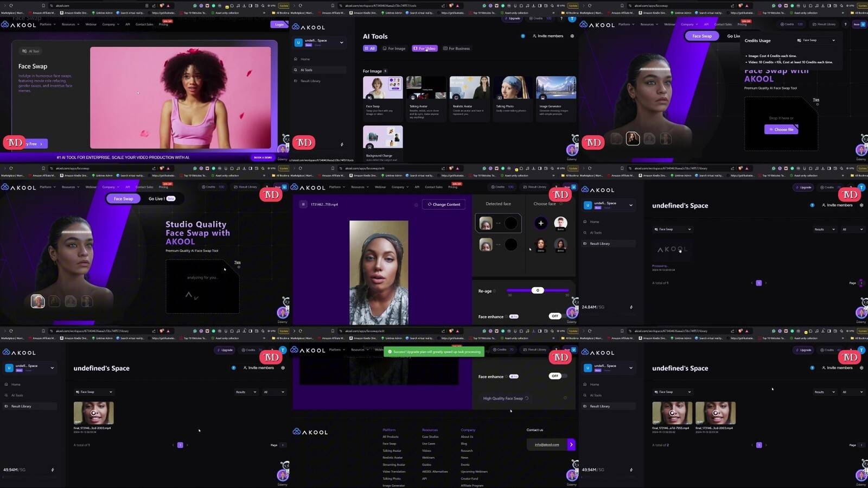Select the Face Swap tab in the Credits Usage panel
Image resolution: width=868 pixels, height=488 pixels.
(702, 36)
